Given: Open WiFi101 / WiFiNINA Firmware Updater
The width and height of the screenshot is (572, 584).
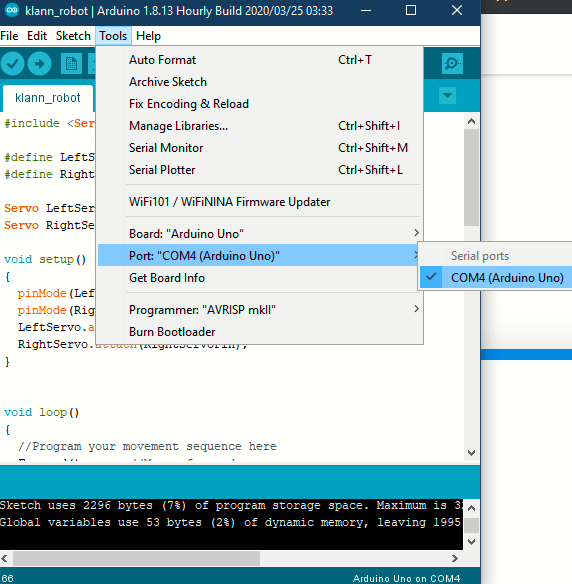Looking at the screenshot, I should pyautogui.click(x=260, y=201).
